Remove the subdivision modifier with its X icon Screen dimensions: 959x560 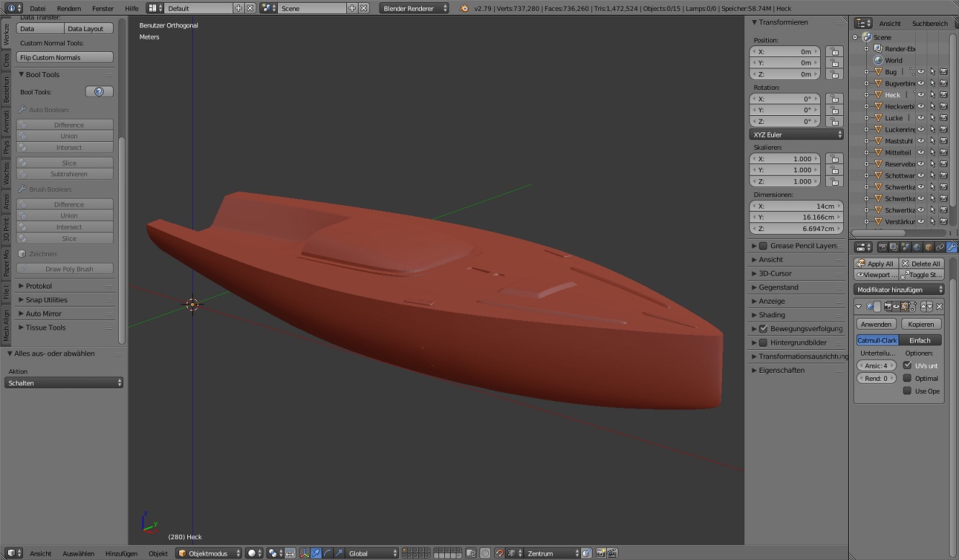939,307
